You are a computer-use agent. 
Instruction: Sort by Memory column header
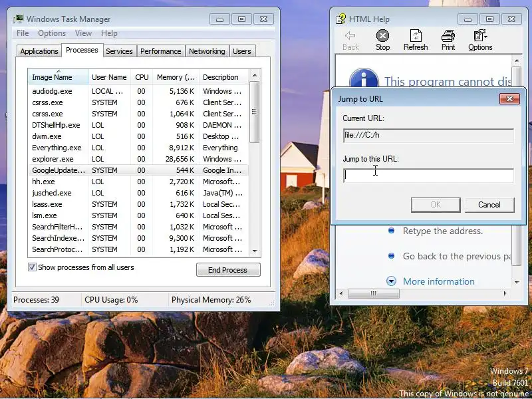176,77
